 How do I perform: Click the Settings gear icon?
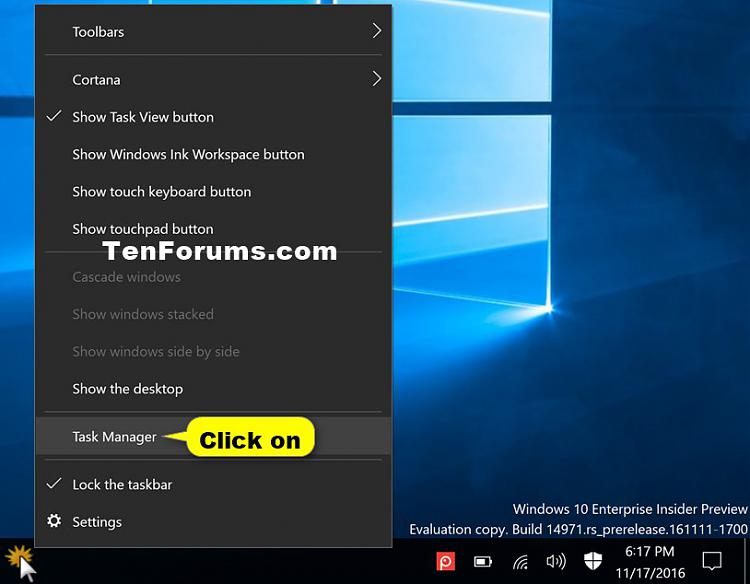(54, 521)
